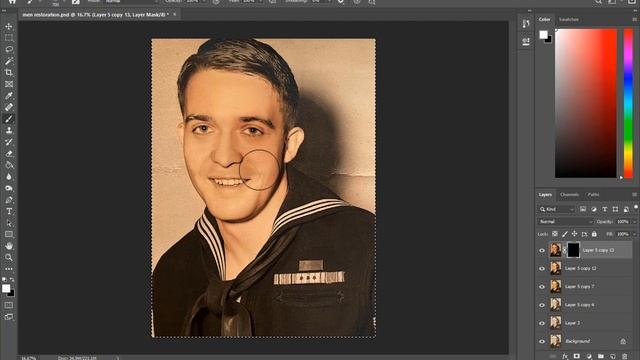640x360 pixels.
Task: Click Add layer style fx icon
Action: (x=565, y=356)
